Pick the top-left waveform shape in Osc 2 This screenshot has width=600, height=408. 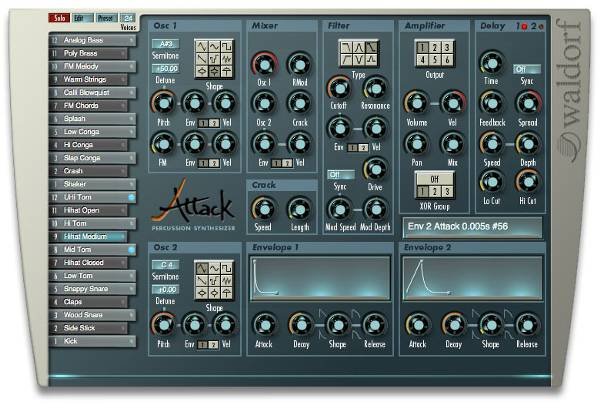pyautogui.click(x=203, y=269)
